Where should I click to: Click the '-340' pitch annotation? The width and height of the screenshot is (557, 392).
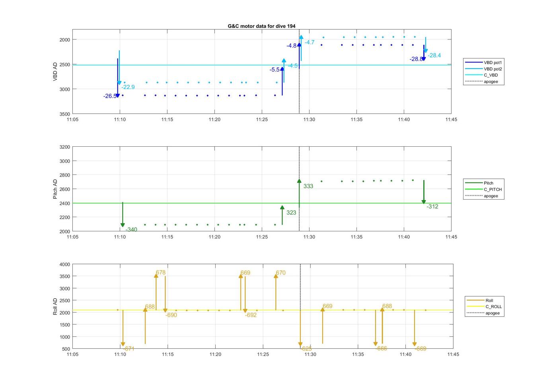click(131, 229)
